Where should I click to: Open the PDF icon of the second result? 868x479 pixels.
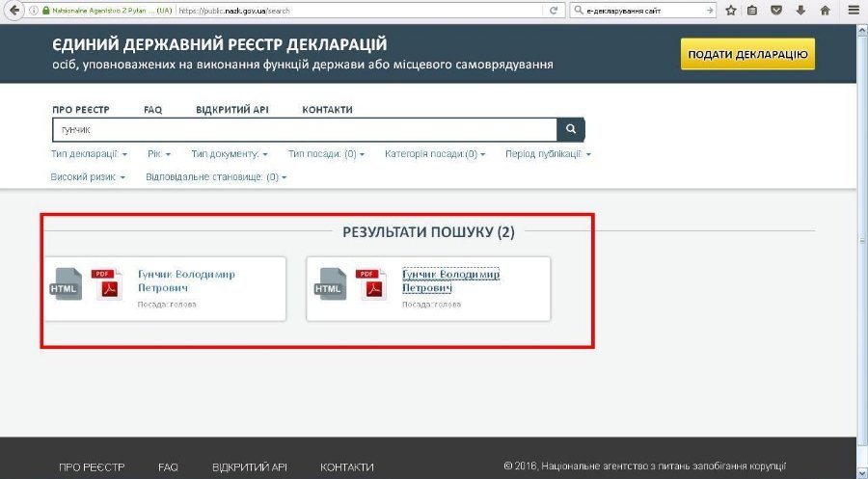click(370, 285)
